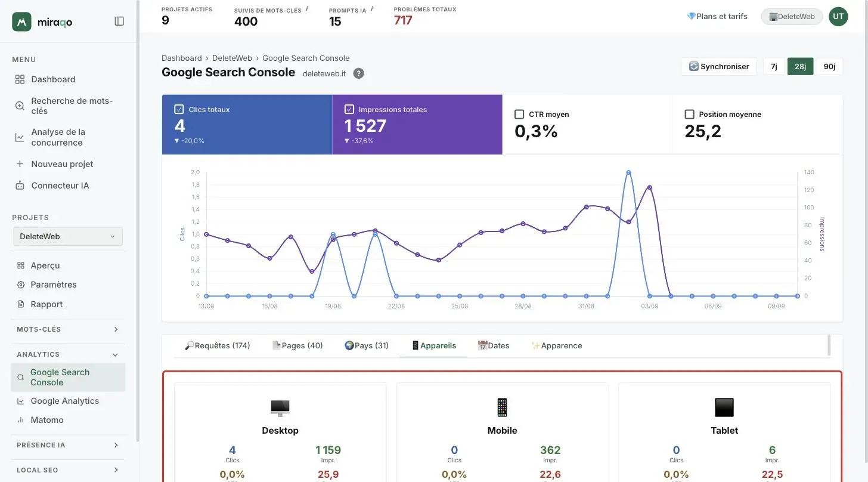Screen dimensions: 868x482
Task: Switch the range to 7j
Action: [774, 66]
